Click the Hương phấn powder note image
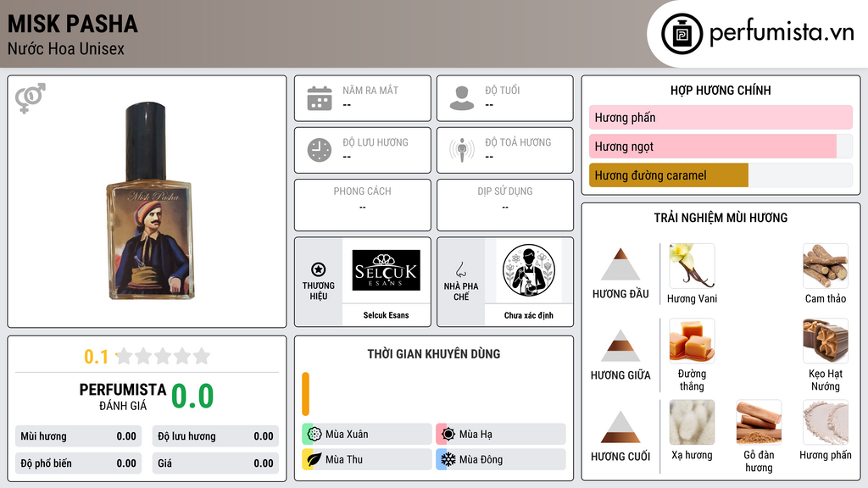Image resolution: width=868 pixels, height=488 pixels. click(x=826, y=422)
